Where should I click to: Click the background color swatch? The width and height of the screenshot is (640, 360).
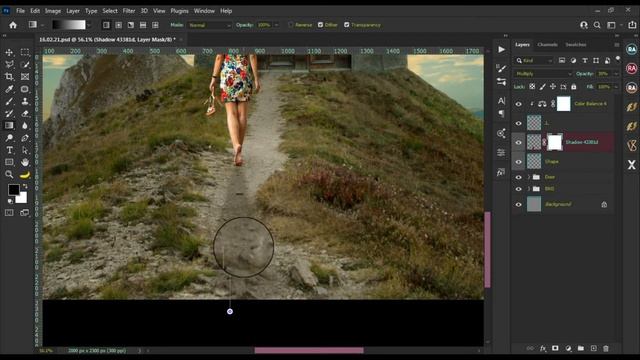point(22,198)
